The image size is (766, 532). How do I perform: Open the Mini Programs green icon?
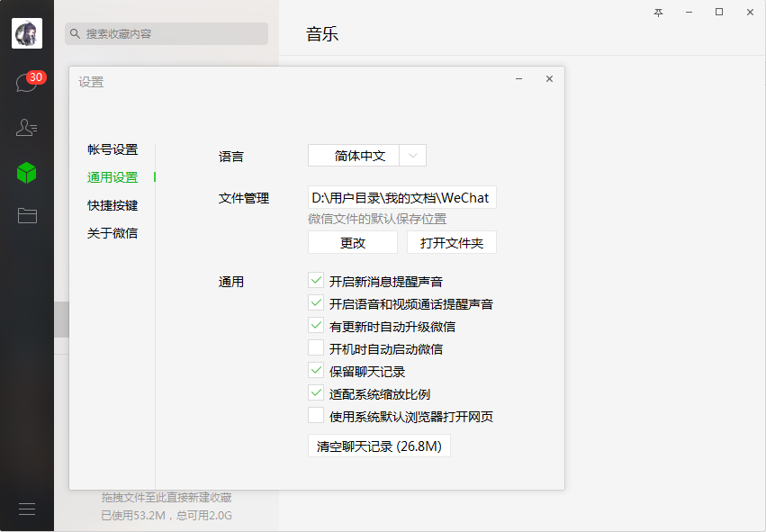pyautogui.click(x=27, y=173)
